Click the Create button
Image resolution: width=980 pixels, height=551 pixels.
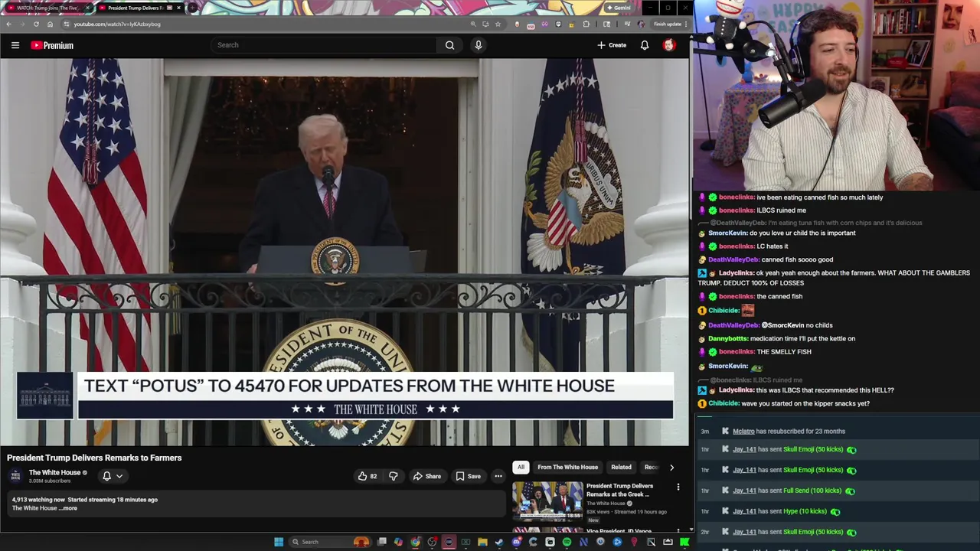click(x=612, y=45)
